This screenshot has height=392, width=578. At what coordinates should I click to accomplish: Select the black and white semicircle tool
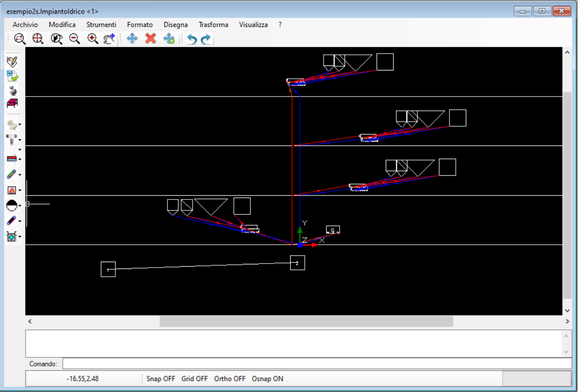pos(12,206)
